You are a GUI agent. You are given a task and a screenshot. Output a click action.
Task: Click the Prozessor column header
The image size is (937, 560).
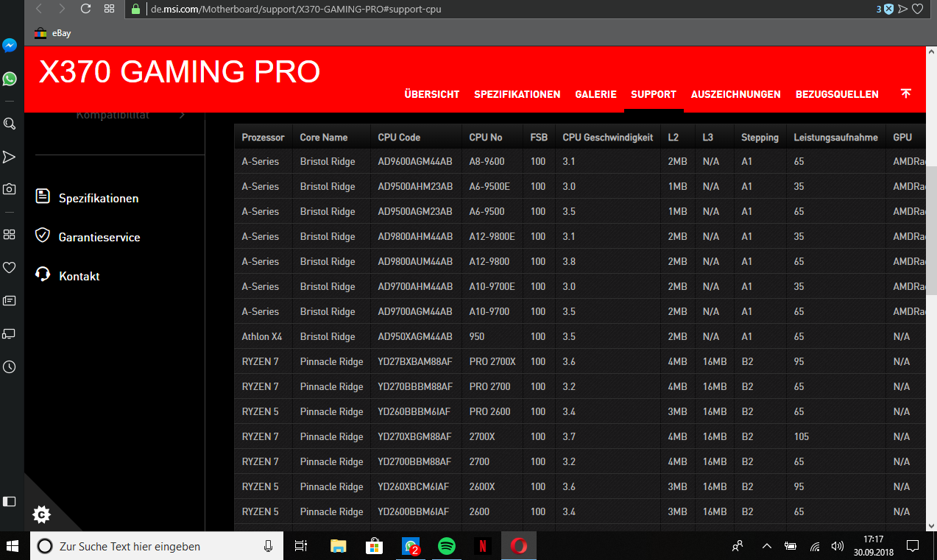point(263,137)
